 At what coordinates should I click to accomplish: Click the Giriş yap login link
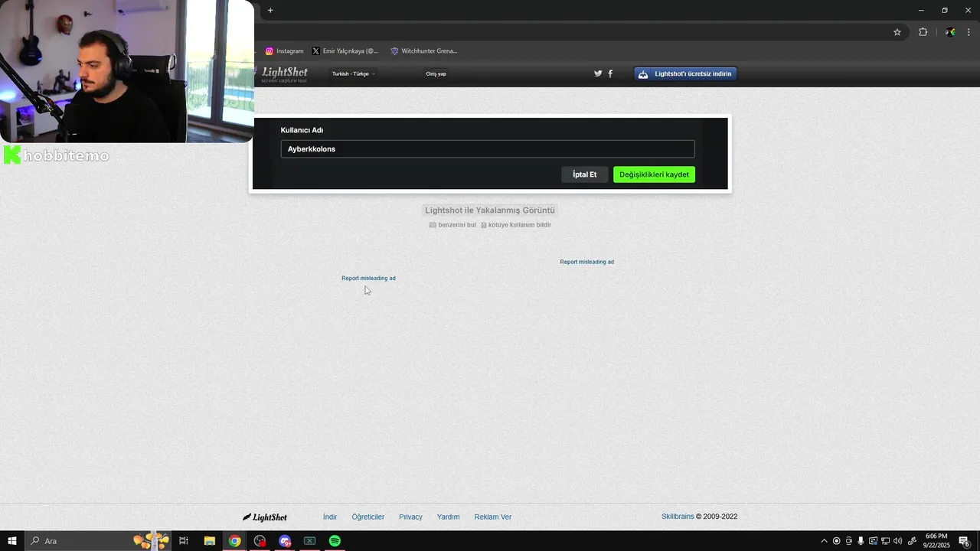pos(436,74)
